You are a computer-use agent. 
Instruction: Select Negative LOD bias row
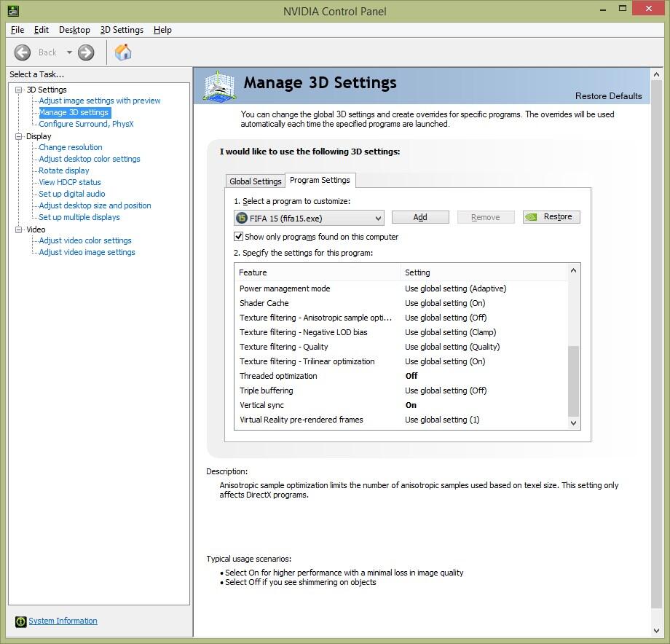pyautogui.click(x=401, y=332)
